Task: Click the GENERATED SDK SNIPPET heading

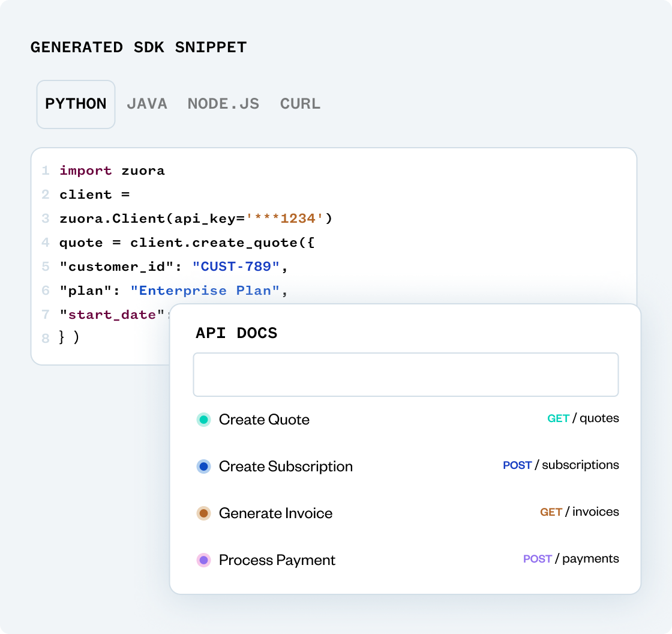Action: pyautogui.click(x=139, y=47)
